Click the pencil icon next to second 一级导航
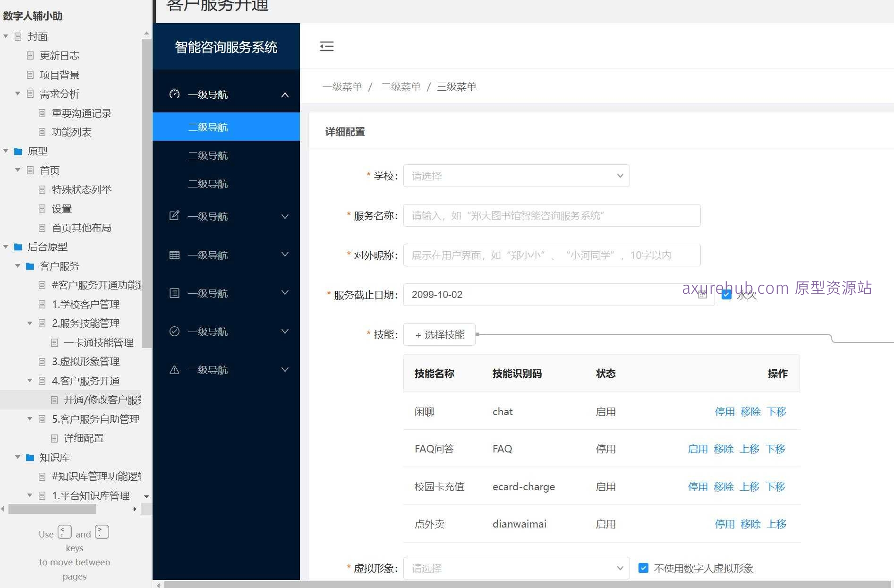894x588 pixels. coord(174,216)
